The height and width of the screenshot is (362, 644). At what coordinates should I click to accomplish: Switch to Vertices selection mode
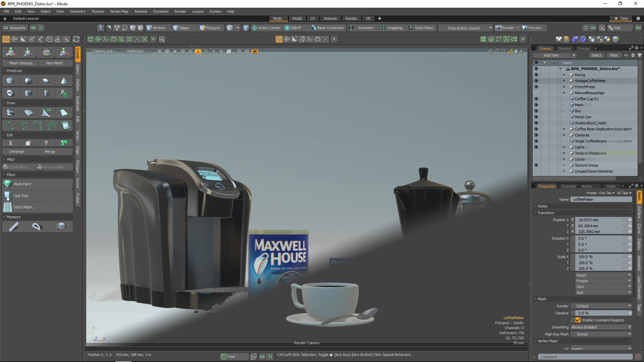pos(156,28)
